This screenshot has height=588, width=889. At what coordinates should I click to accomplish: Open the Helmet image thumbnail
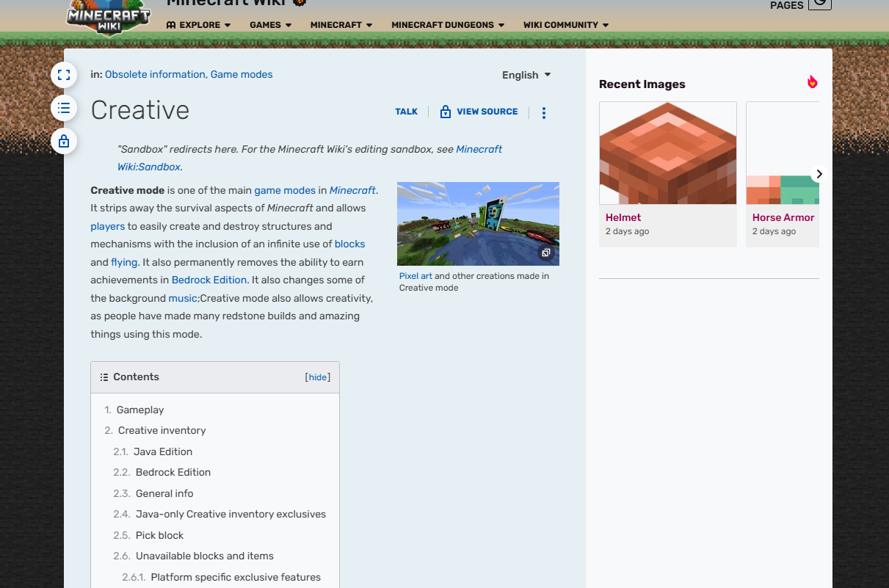[x=668, y=153]
